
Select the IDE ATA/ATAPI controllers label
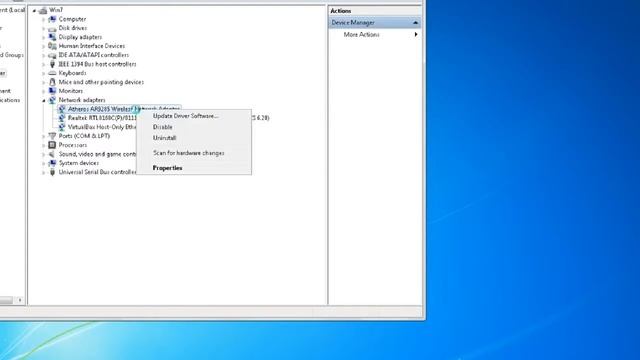[x=93, y=55]
